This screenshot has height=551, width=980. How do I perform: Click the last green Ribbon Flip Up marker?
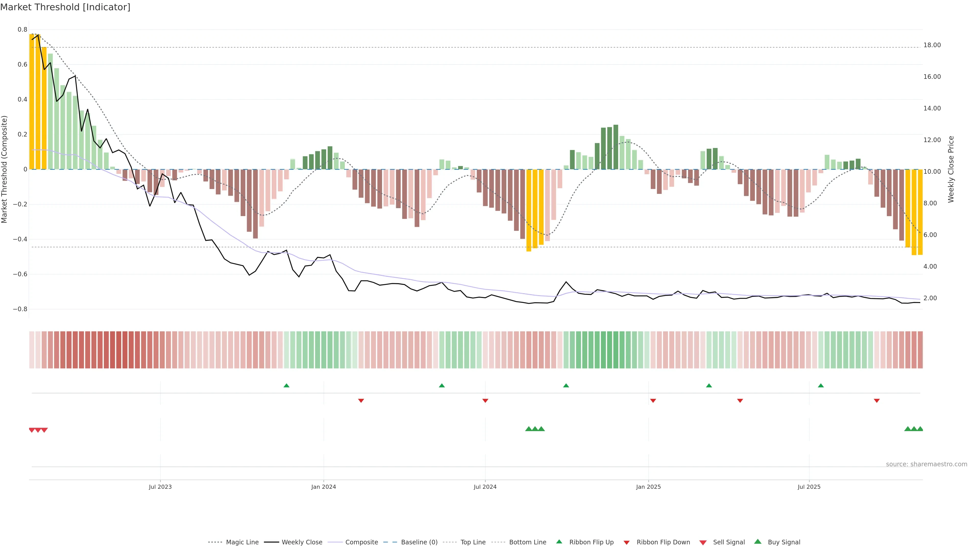(x=820, y=386)
